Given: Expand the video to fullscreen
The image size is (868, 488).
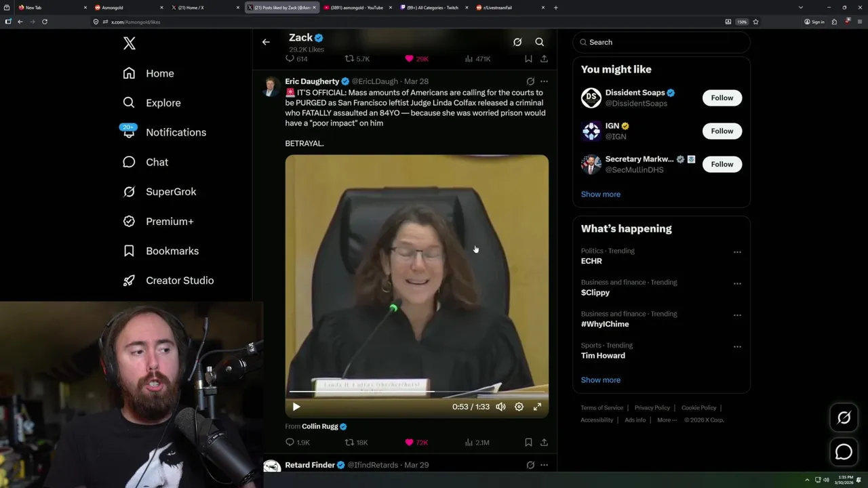Looking at the screenshot, I should click(537, 407).
